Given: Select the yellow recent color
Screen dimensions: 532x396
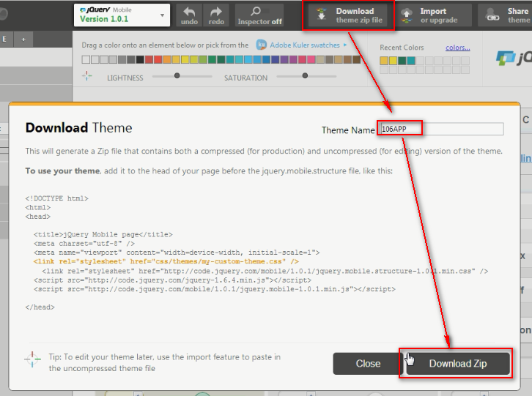Looking at the screenshot, I should [x=393, y=61].
